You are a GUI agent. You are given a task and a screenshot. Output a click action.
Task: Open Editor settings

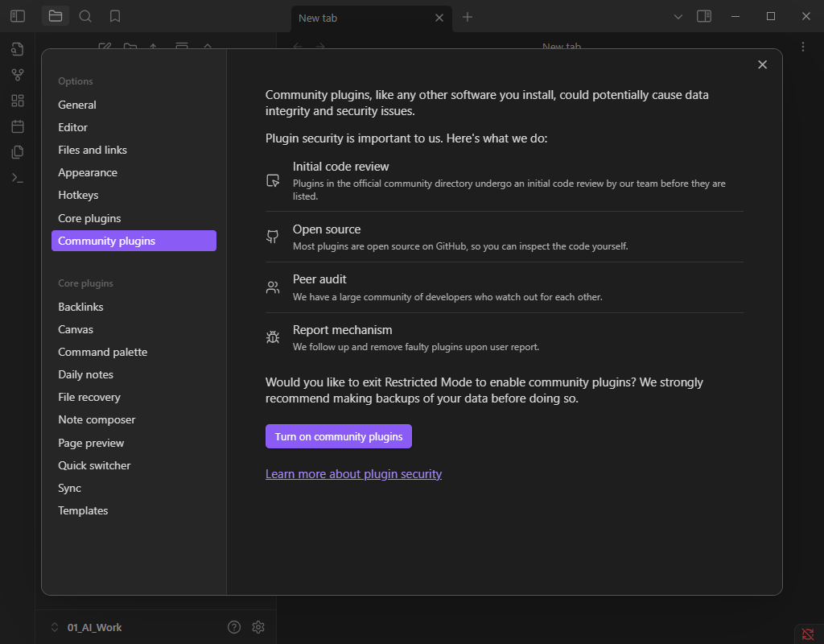[134, 127]
